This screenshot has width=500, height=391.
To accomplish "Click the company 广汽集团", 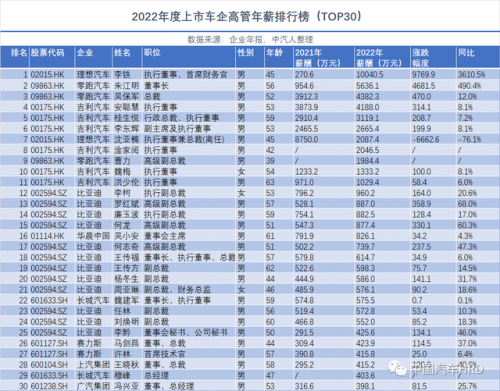I will pyautogui.click(x=93, y=386).
